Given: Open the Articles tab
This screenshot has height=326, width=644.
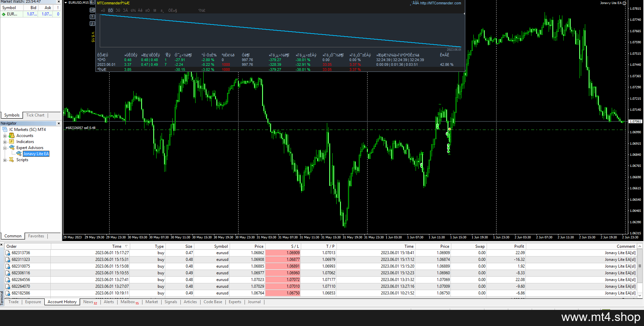Looking at the screenshot, I should click(x=190, y=302).
